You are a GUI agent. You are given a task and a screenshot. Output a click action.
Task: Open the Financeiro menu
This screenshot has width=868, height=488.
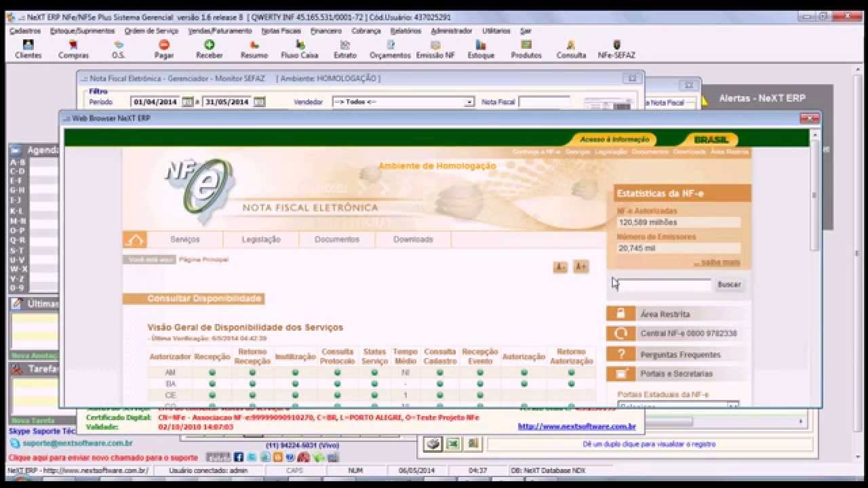(x=326, y=30)
